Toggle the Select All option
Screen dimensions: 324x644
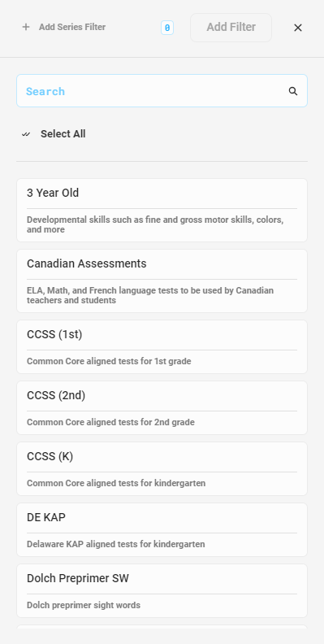(54, 134)
